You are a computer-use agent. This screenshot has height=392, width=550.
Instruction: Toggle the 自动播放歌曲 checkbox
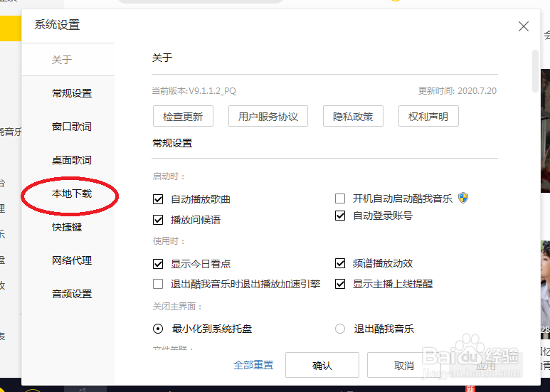click(158, 199)
